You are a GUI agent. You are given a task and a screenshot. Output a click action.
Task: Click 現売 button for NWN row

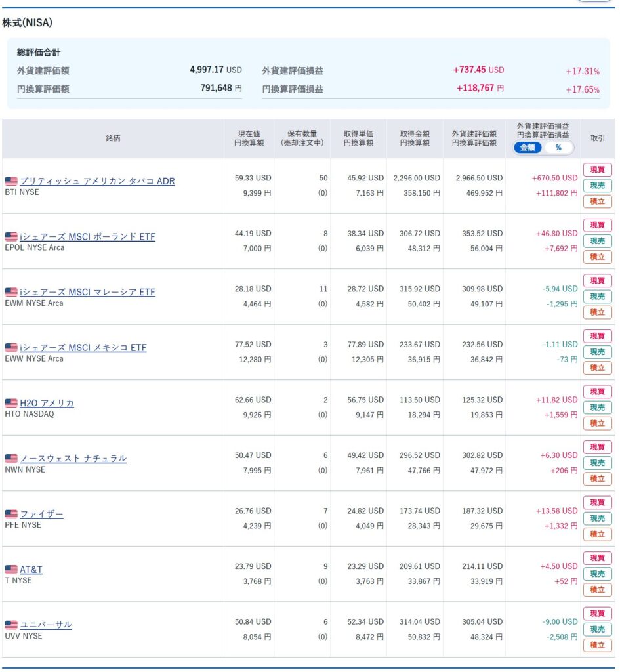point(597,463)
